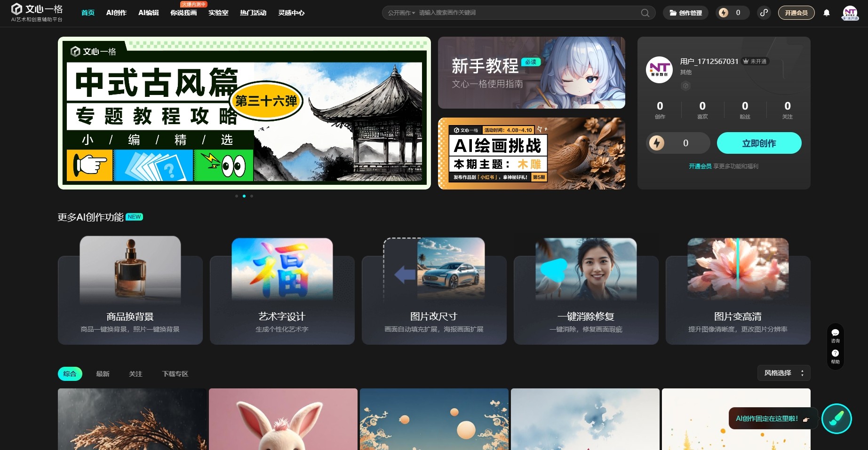Expand the 公开画作 search scope dropdown
The image size is (868, 450).
pyautogui.click(x=401, y=13)
